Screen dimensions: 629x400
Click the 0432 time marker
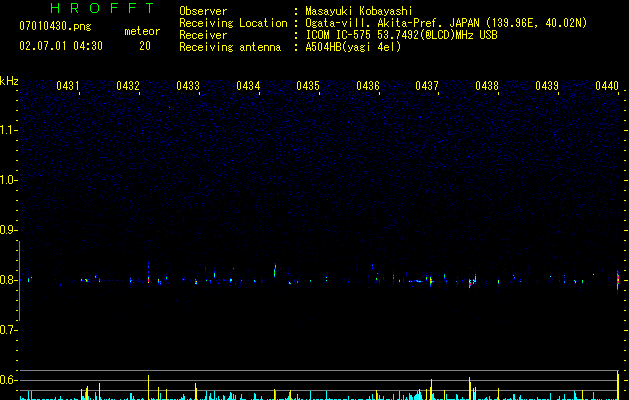(128, 86)
